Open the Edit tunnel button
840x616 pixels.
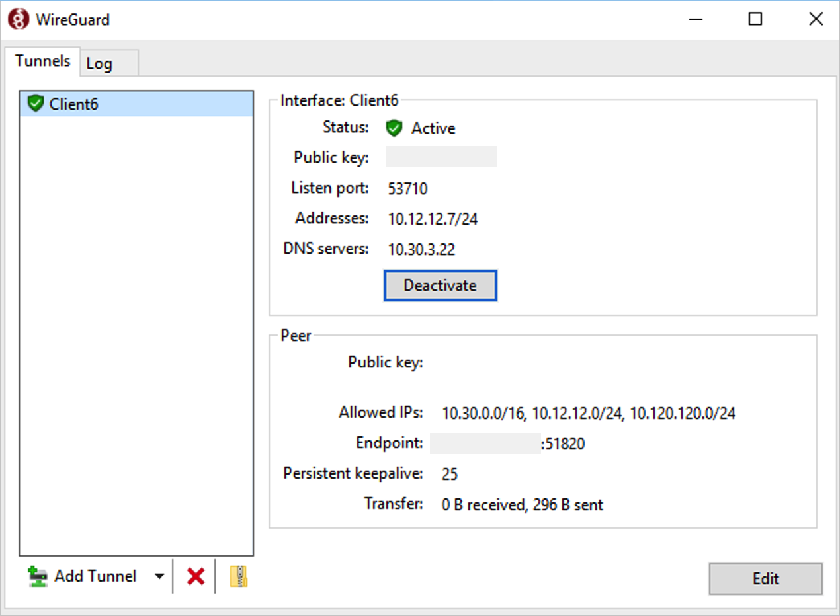click(x=765, y=579)
